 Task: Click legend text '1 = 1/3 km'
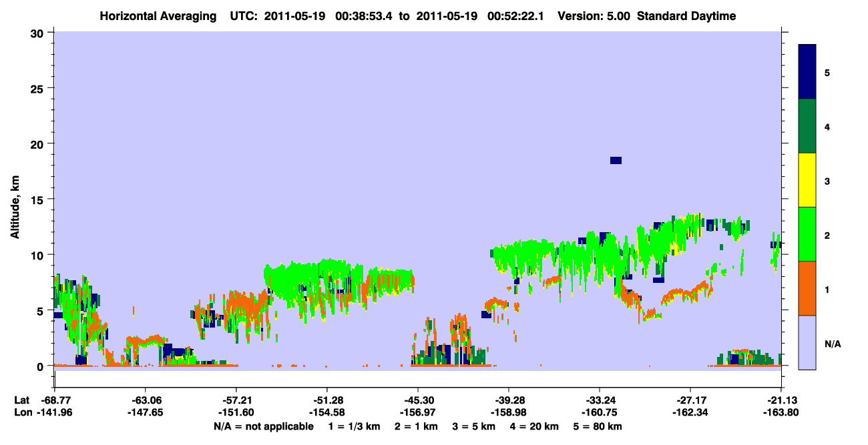pos(355,426)
